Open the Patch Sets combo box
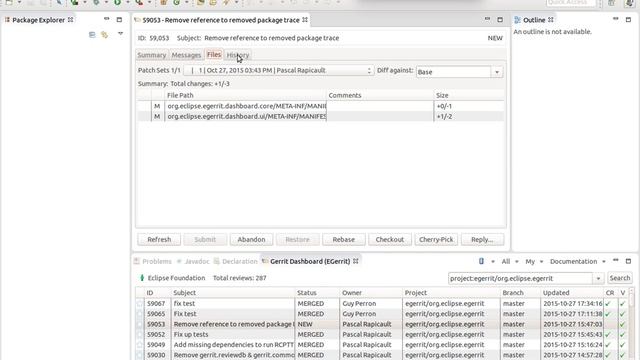640x360 pixels. tap(278, 71)
